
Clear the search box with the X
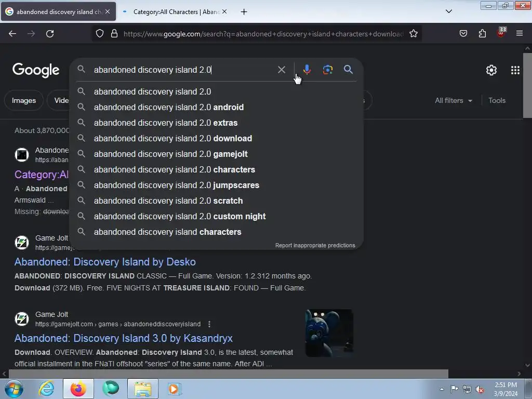point(281,70)
